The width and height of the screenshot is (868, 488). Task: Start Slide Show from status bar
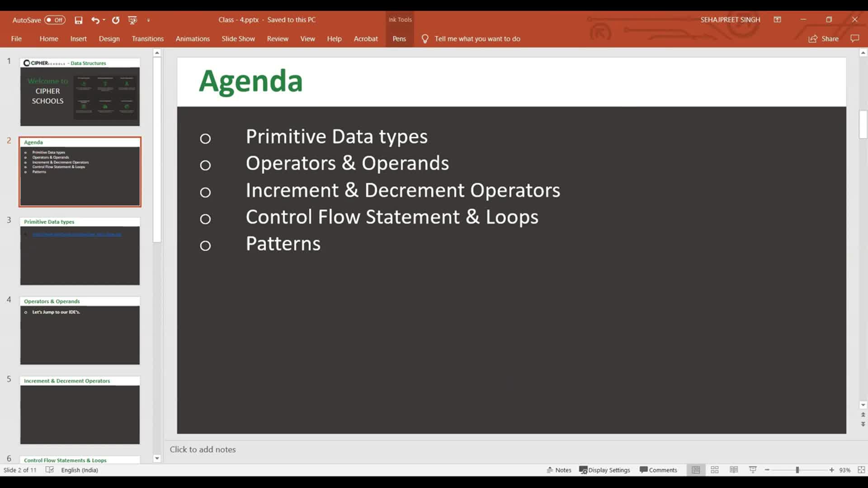pyautogui.click(x=753, y=470)
